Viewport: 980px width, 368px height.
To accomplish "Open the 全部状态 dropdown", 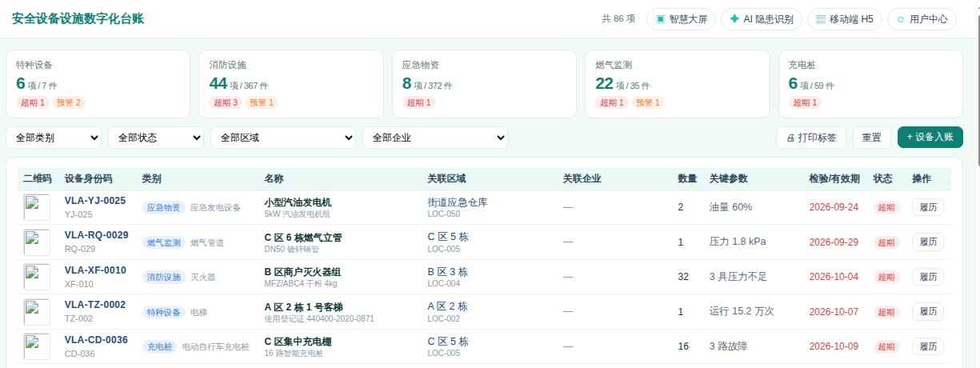I will tap(156, 138).
